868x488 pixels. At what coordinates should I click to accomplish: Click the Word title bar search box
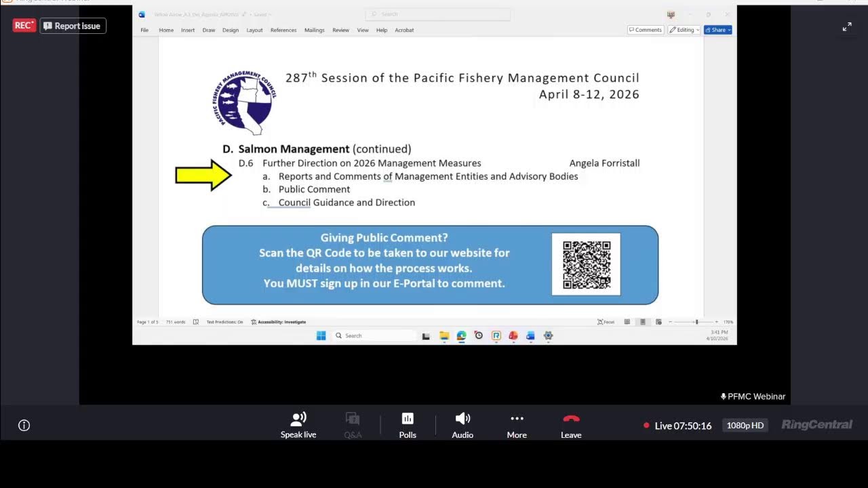click(x=437, y=14)
